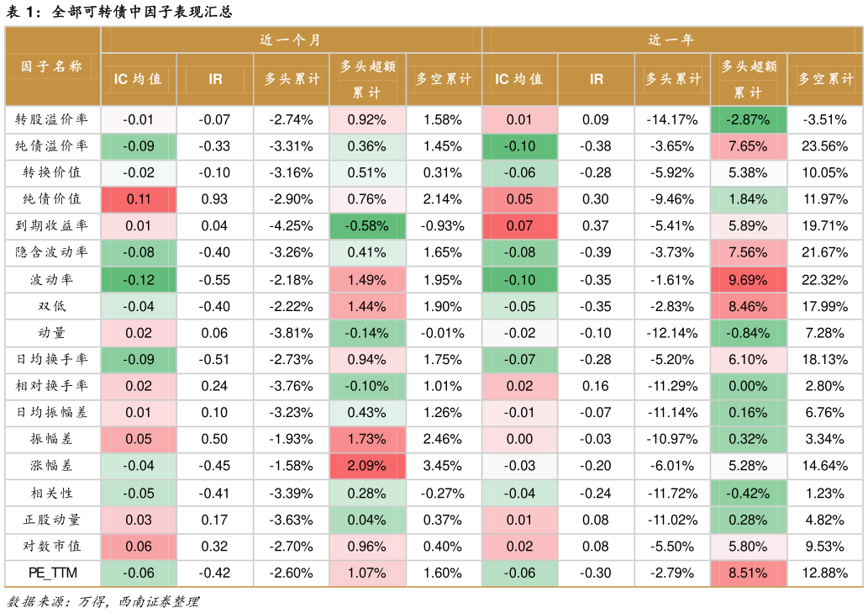868x613 pixels.
Task: Click the '8.51%' cell in the PE_TTM row
Action: click(x=749, y=573)
